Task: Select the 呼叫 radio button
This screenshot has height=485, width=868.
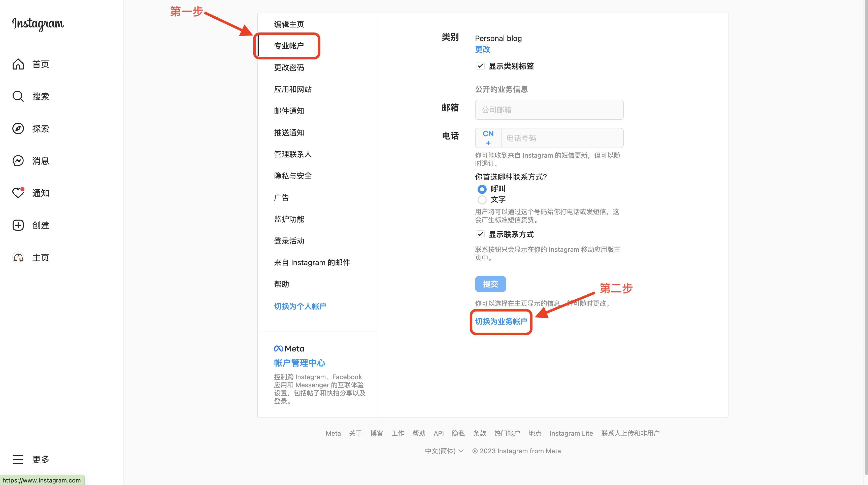Action: 482,189
